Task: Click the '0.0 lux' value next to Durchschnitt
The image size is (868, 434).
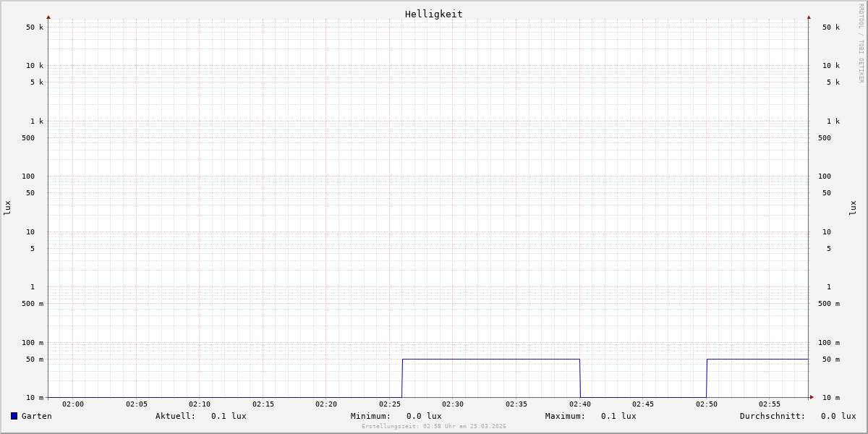Action: pyautogui.click(x=838, y=416)
